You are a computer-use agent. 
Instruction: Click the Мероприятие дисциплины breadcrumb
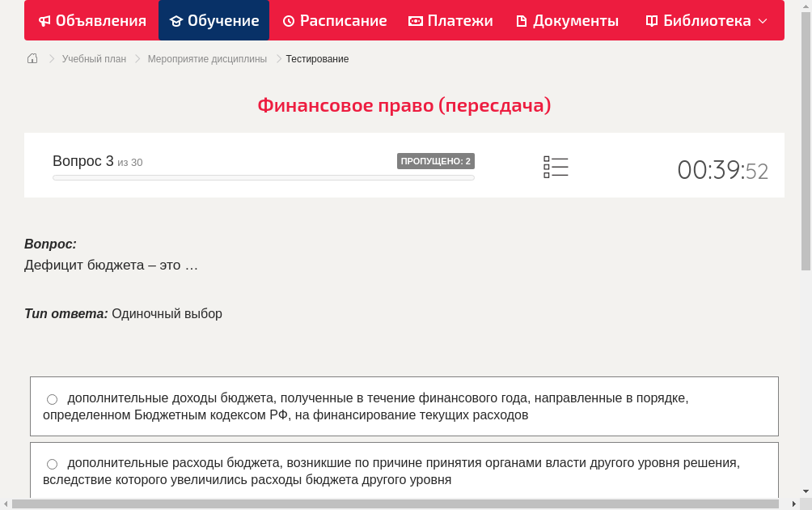point(207,58)
